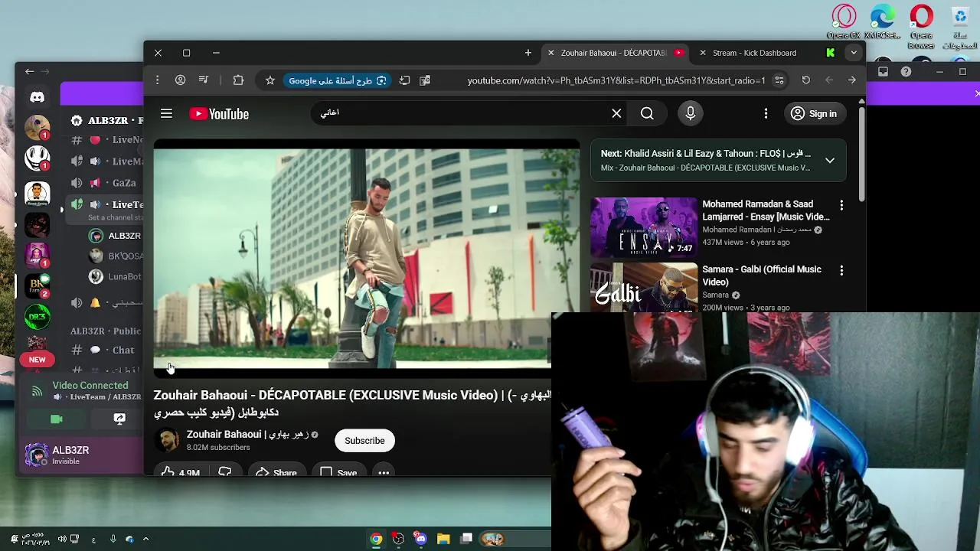Open a new browser tab
The height and width of the screenshot is (551, 980).
(528, 53)
